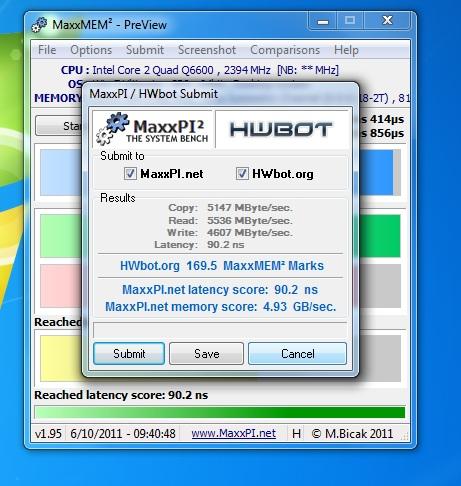The width and height of the screenshot is (461, 486).
Task: Click the 'MaxxPI.net latency score: 90.2 ns' line
Action: click(x=220, y=290)
